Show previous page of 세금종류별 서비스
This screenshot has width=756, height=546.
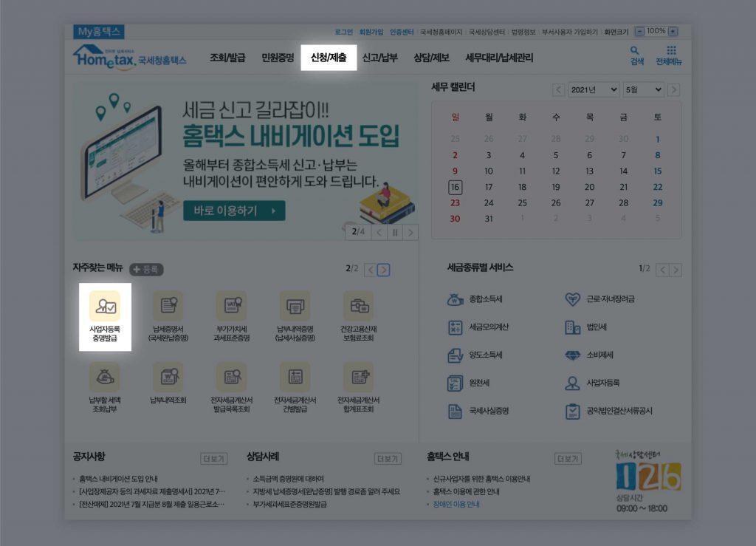click(663, 270)
